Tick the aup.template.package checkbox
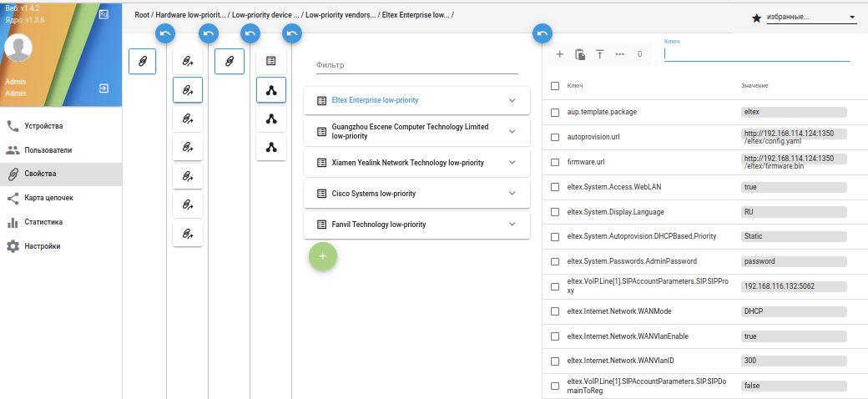 coord(555,112)
